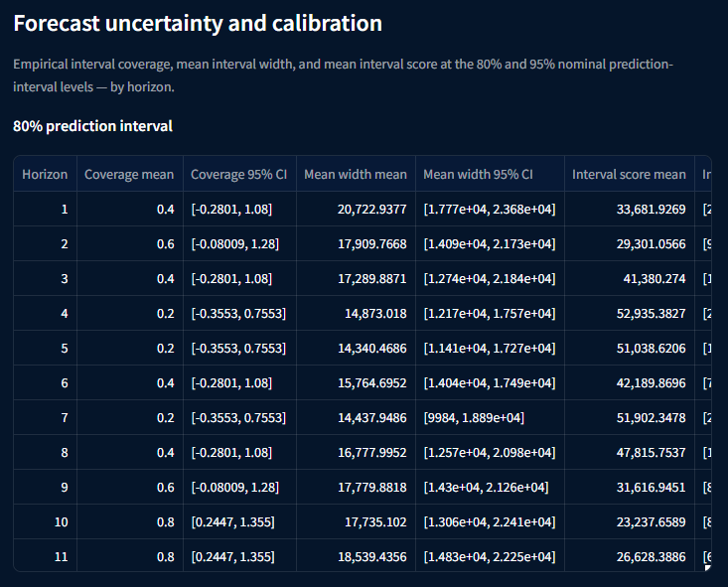Click interval score 51,902.3478
Screen dimensions: 728x587
[629, 418]
